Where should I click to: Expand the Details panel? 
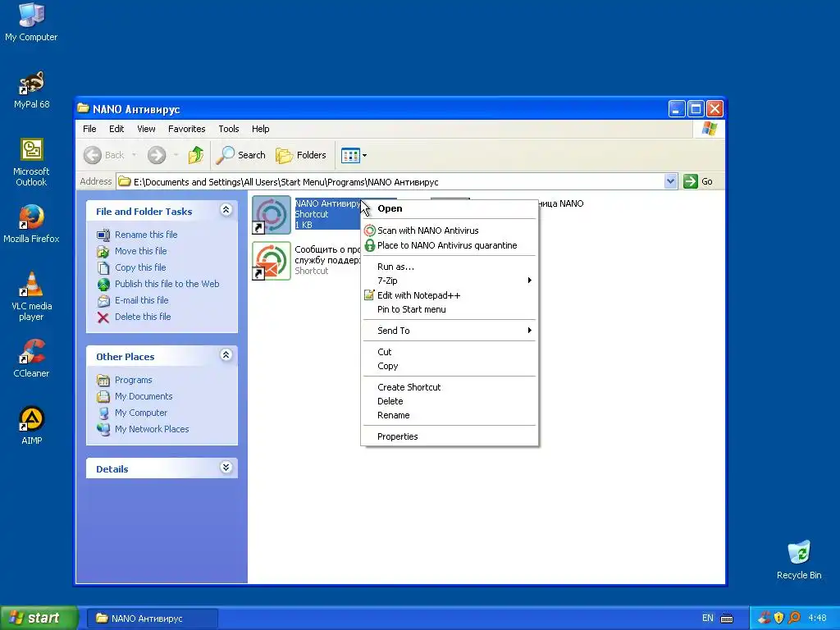[226, 468]
